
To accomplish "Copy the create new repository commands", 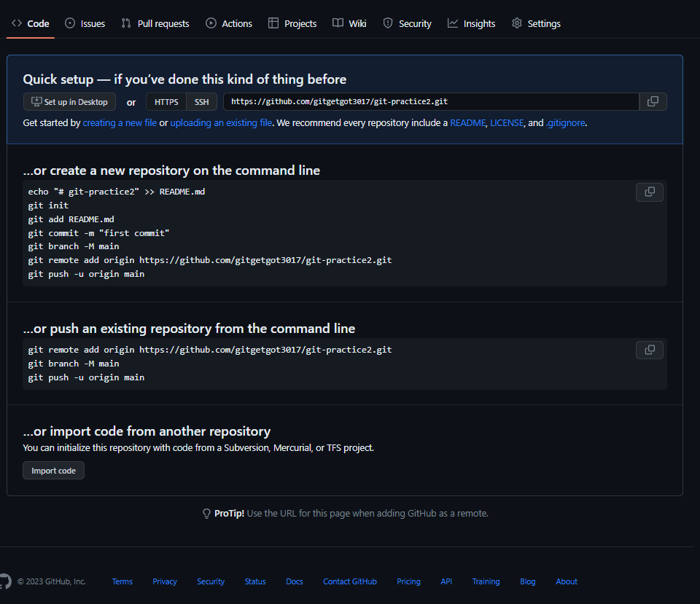I will click(650, 192).
